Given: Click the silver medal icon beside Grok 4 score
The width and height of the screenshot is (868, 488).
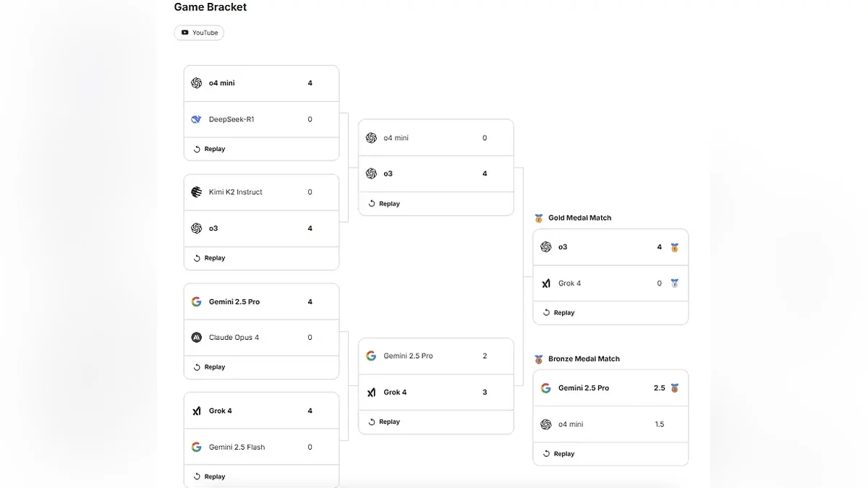Looking at the screenshot, I should (674, 283).
